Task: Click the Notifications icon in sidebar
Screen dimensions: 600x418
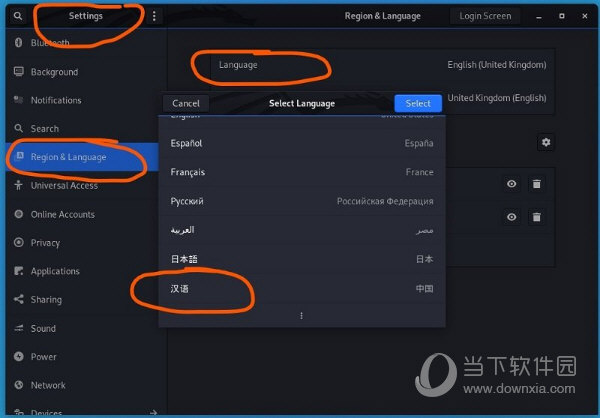Action: tap(18, 100)
